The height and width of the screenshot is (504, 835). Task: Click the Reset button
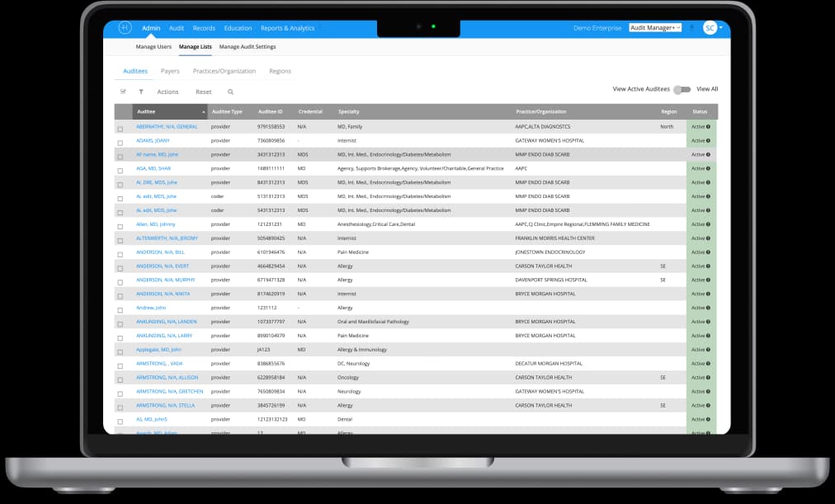tap(203, 92)
